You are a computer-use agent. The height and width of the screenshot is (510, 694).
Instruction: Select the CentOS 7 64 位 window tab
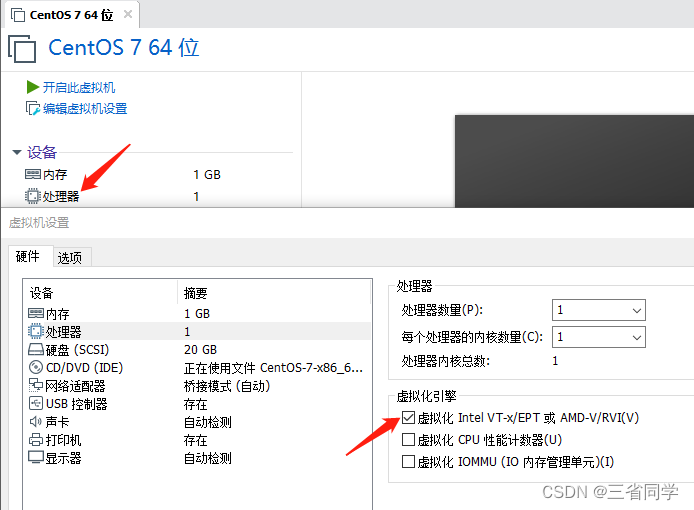point(72,15)
